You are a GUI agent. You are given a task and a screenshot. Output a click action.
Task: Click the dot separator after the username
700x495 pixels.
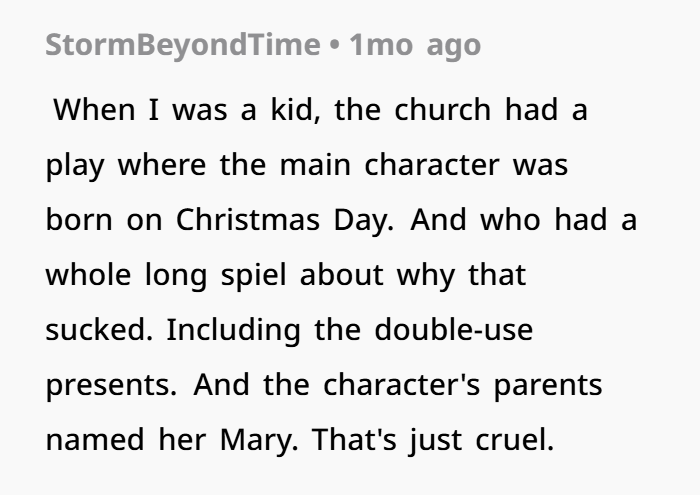coord(334,45)
